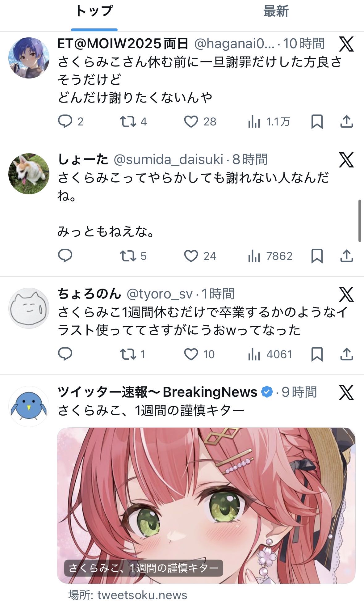Image resolution: width=364 pixels, height=601 pixels.
Task: Select the トップ tab
Action: pos(94,11)
